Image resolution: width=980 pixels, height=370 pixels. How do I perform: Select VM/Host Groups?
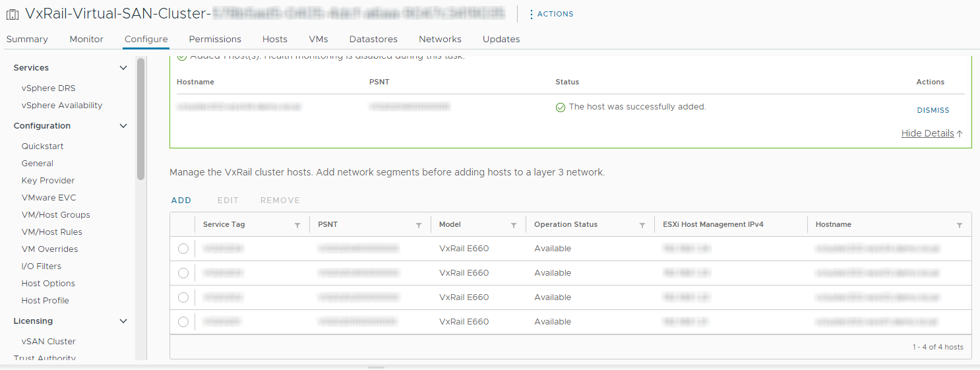pos(56,215)
